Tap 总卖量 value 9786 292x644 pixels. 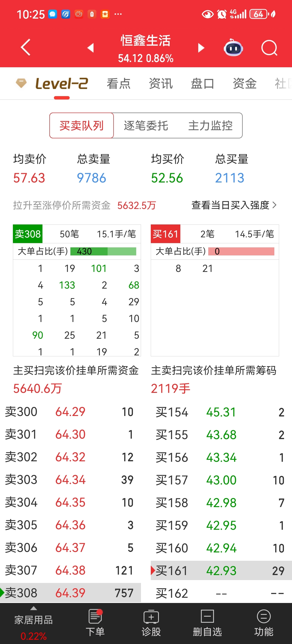click(x=92, y=178)
